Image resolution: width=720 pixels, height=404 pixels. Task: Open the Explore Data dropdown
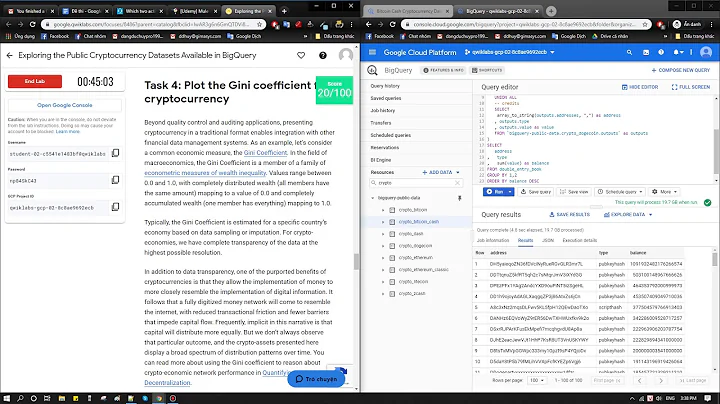point(628,214)
